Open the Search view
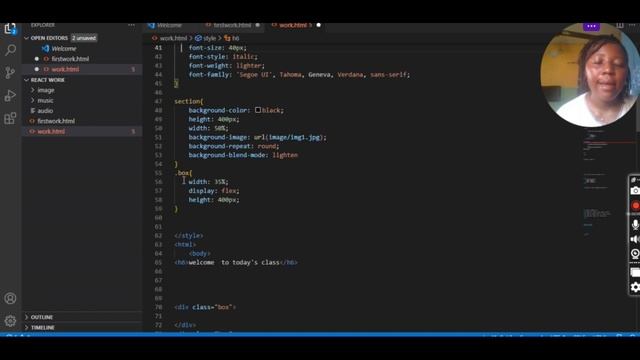The image size is (640, 360). (10, 50)
